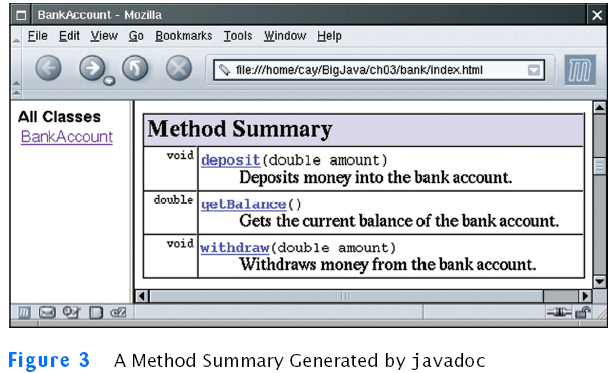Viewport: 614px width, 373px height.
Task: Click 'Deposits money into the bank account.' text
Action: (x=376, y=178)
